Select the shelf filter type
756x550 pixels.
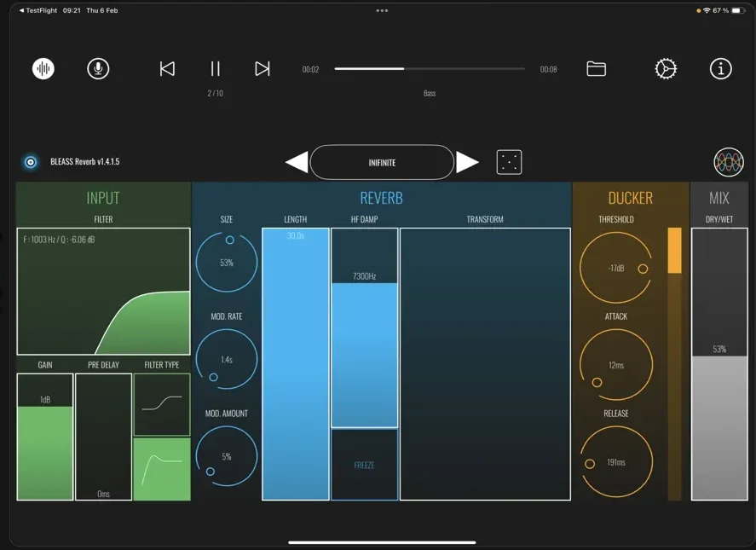[162, 404]
